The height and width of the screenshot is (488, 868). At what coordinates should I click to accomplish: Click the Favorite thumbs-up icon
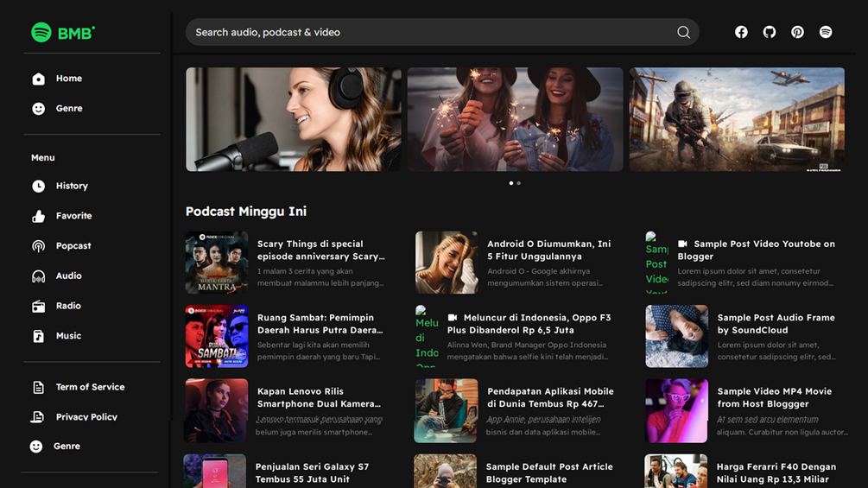click(x=38, y=216)
